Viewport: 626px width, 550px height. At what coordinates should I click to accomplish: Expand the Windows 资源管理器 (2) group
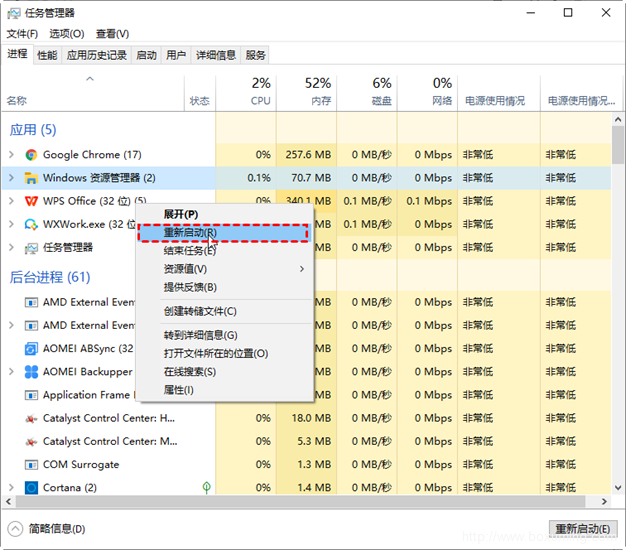[11, 178]
